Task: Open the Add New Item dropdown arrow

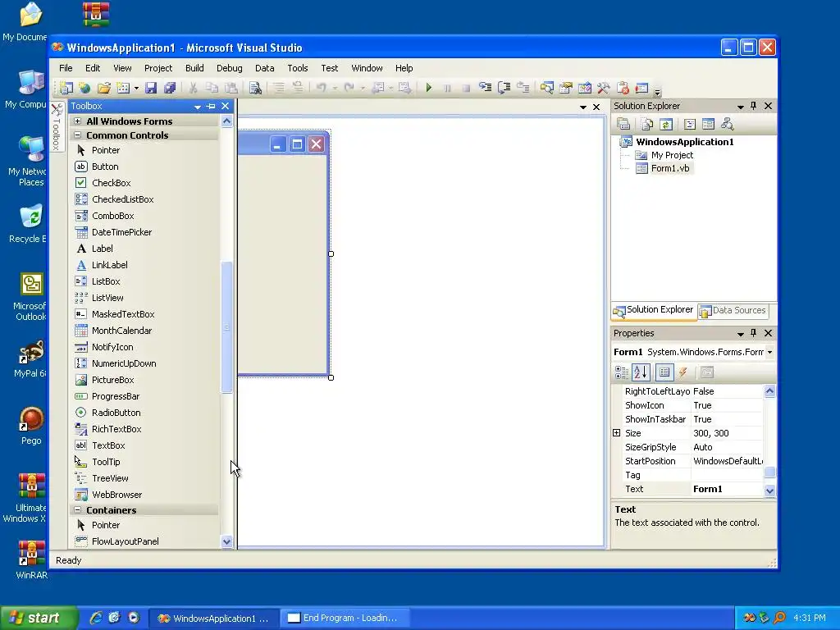Action: 137,89
